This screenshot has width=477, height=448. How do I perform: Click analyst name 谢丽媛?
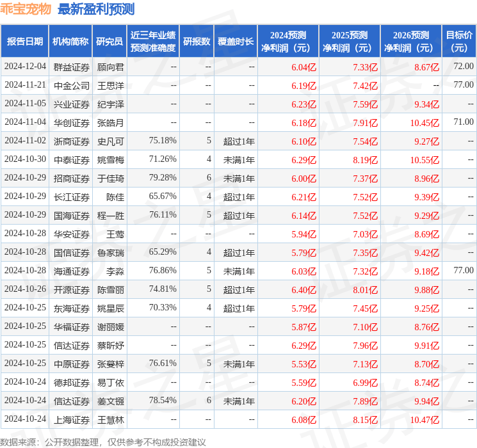pyautogui.click(x=111, y=327)
